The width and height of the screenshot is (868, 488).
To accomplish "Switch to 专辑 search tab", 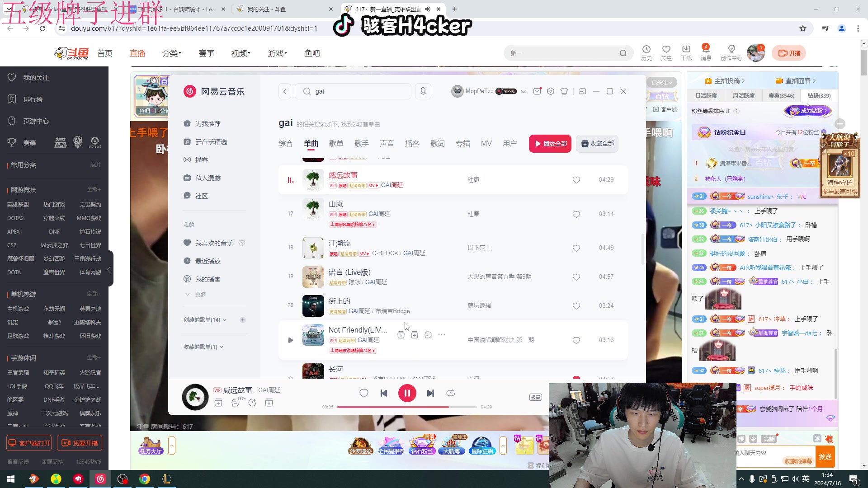I will click(463, 144).
